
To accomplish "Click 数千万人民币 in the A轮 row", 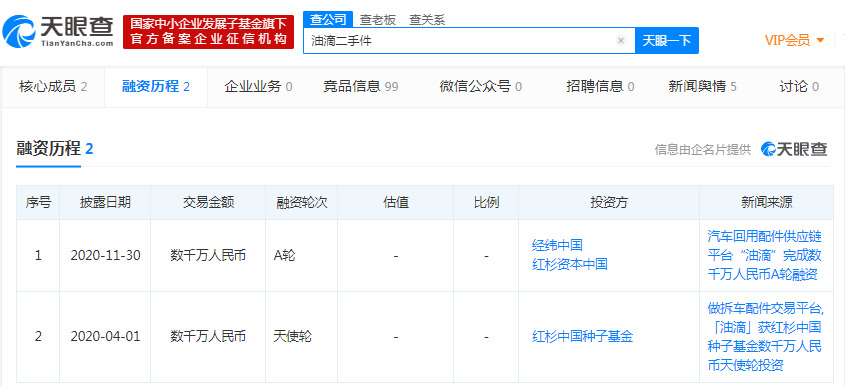I will [x=208, y=255].
